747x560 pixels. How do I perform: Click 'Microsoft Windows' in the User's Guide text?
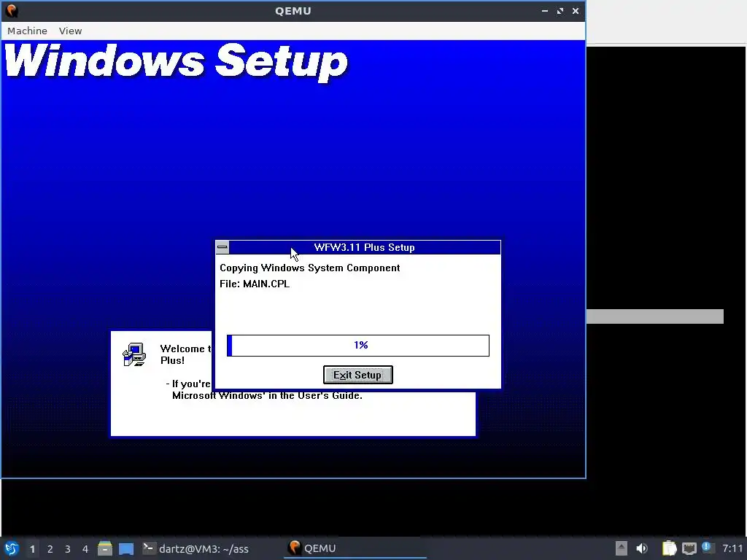(x=267, y=396)
